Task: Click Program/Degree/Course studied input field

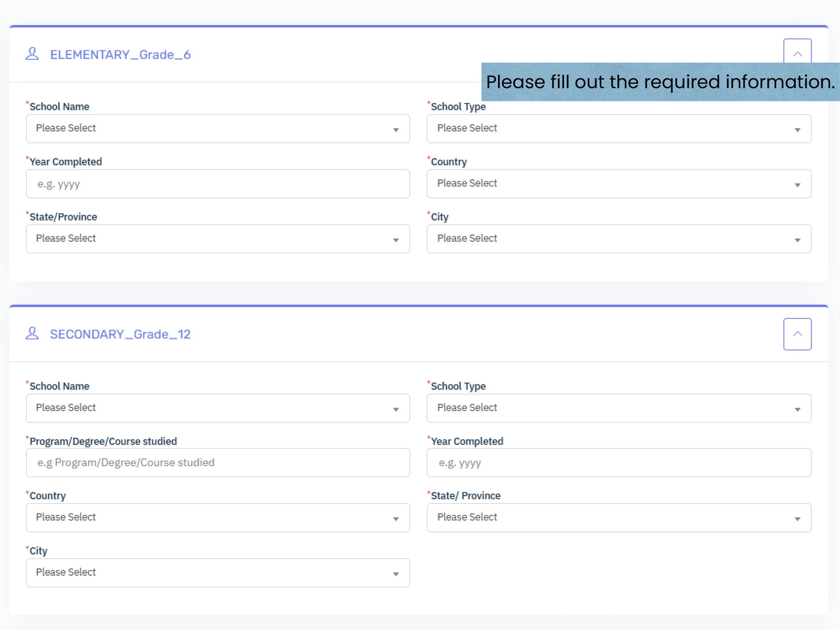Action: tap(218, 463)
